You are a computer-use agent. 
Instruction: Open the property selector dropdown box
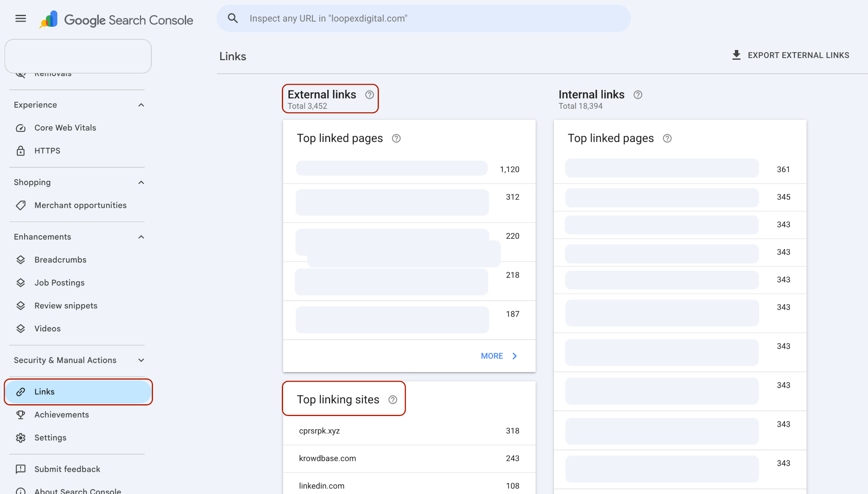pyautogui.click(x=78, y=56)
